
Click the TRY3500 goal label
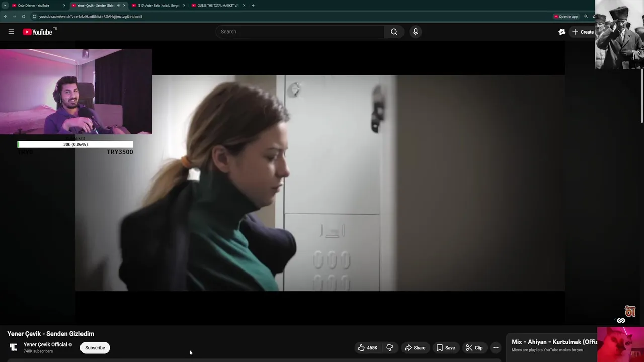tap(120, 152)
